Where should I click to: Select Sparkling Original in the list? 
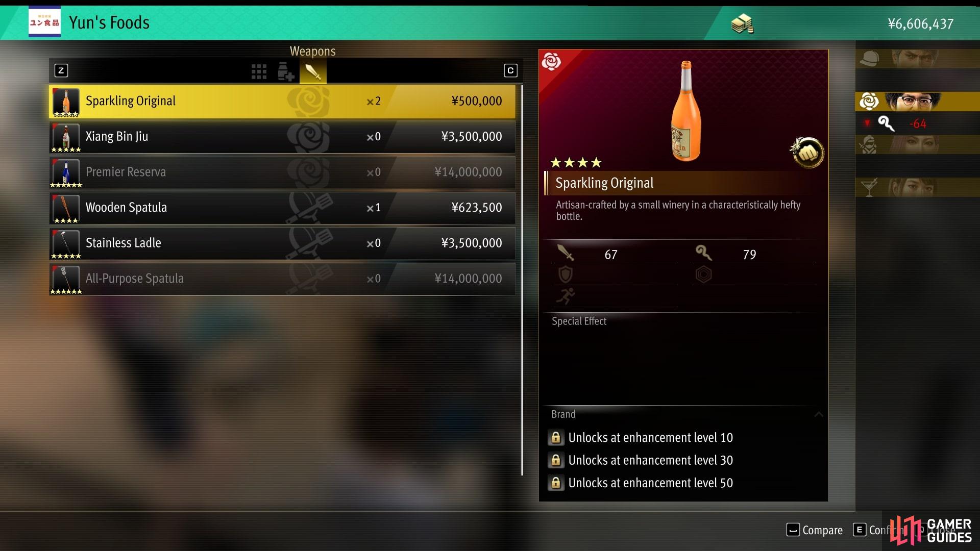click(282, 101)
